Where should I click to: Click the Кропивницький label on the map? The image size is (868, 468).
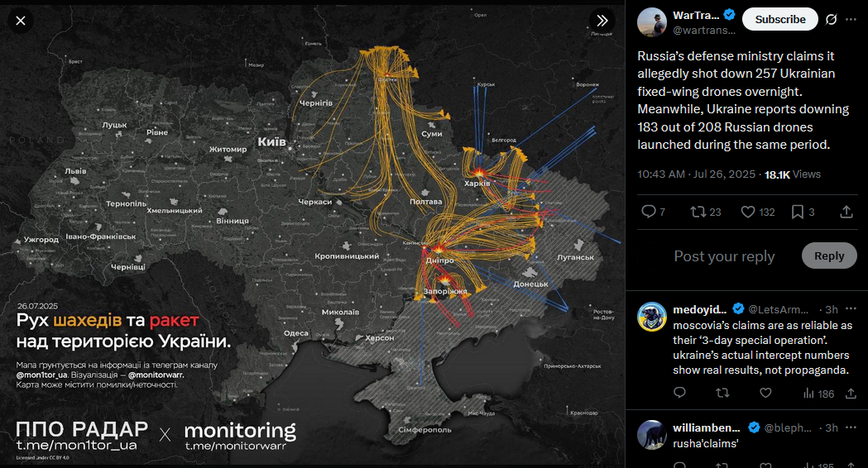[x=347, y=256]
